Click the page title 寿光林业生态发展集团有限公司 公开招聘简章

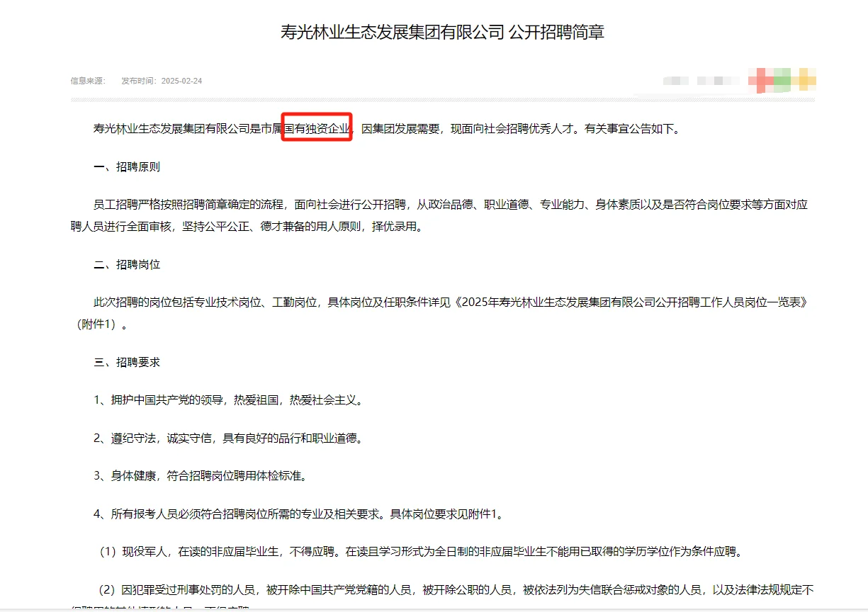click(x=443, y=33)
